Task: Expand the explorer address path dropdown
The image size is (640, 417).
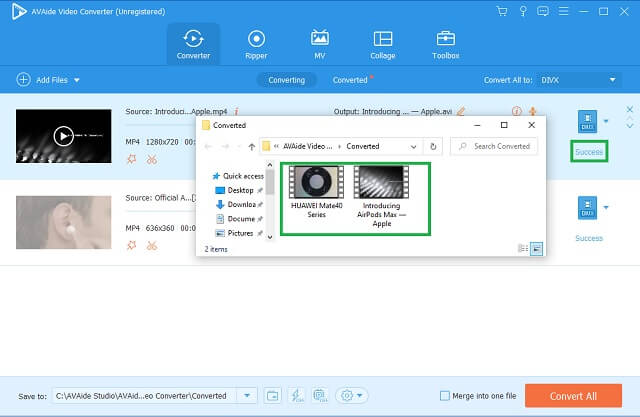Action: 413,146
